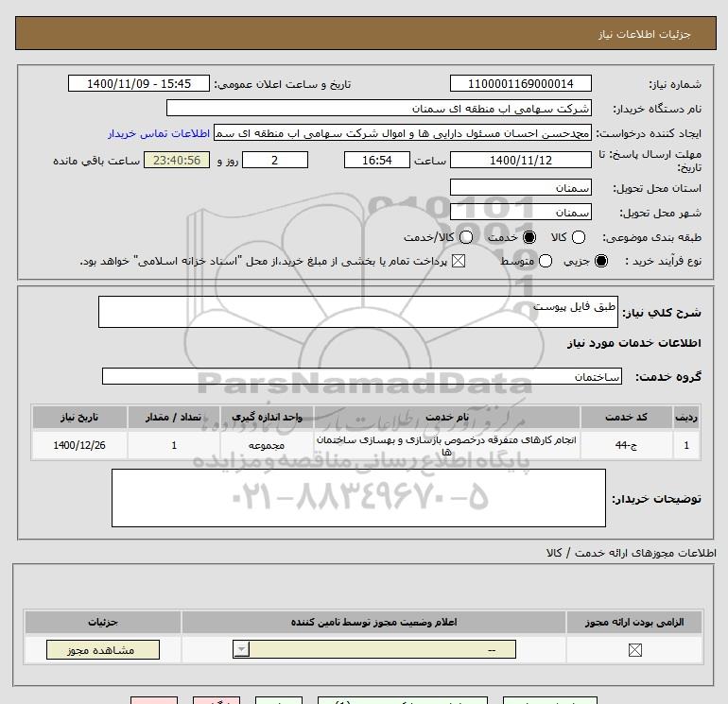Click the delivery province field
The image size is (728, 704).
pos(520,187)
